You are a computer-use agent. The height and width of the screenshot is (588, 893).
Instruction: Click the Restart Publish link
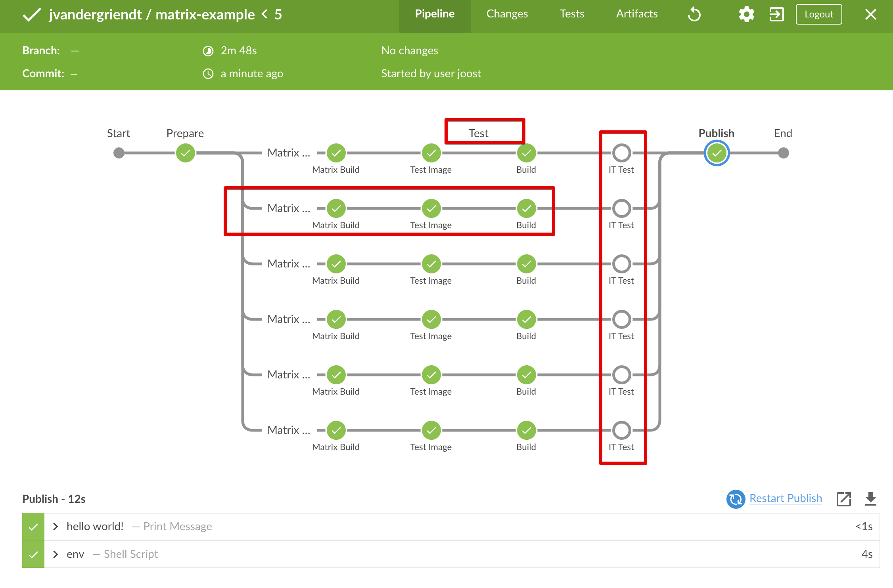(x=786, y=498)
